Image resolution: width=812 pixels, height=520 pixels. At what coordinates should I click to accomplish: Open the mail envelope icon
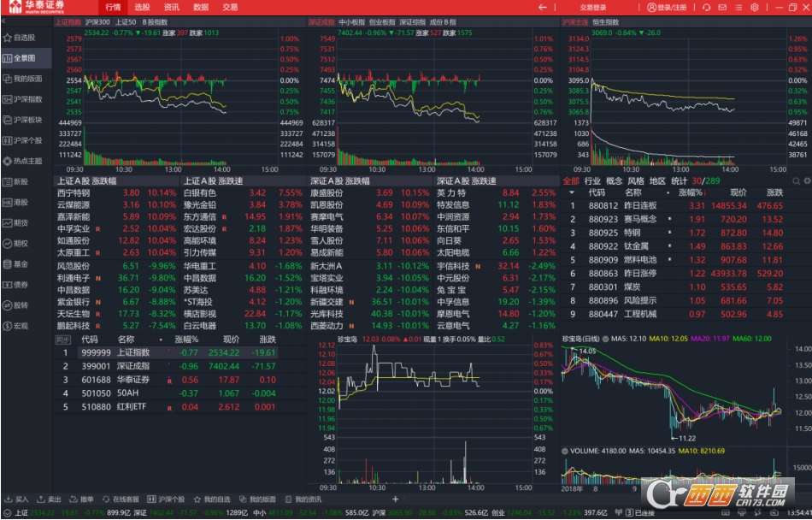[x=722, y=7]
